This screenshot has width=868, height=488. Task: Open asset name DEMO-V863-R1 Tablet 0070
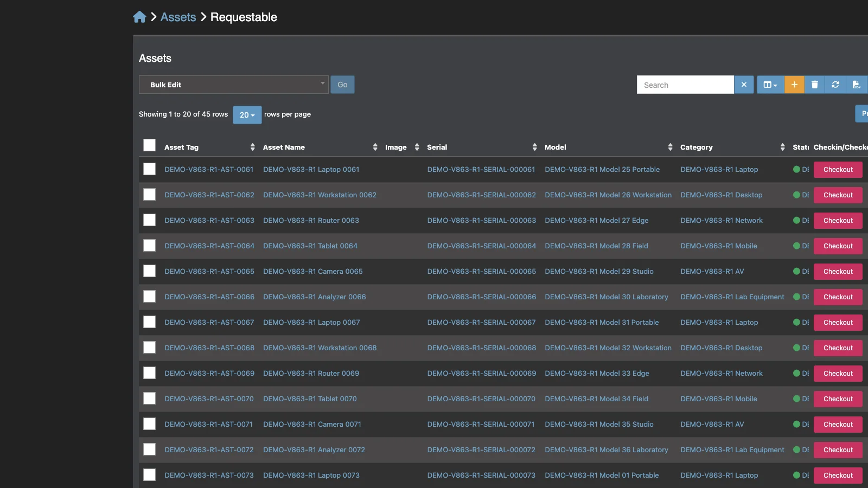coord(310,399)
